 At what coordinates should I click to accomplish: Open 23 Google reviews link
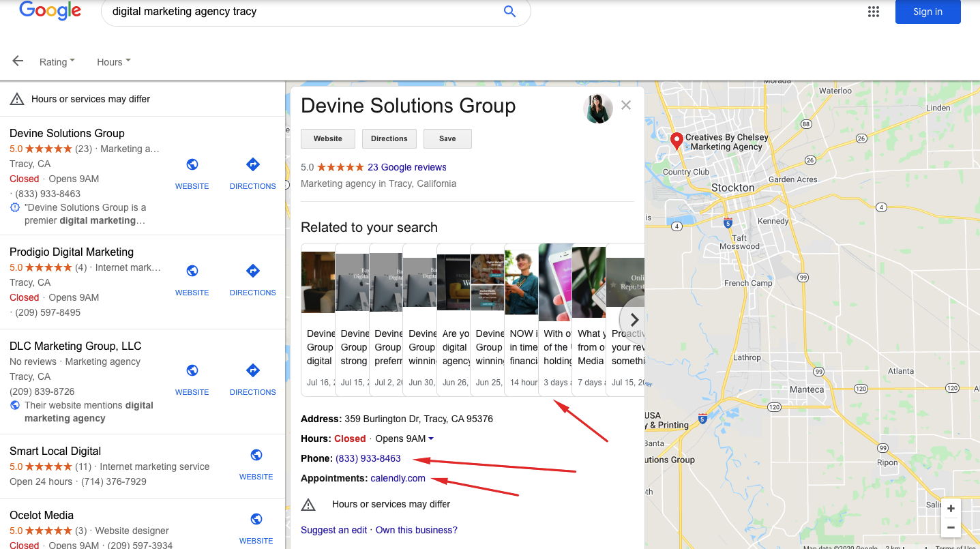pyautogui.click(x=407, y=167)
